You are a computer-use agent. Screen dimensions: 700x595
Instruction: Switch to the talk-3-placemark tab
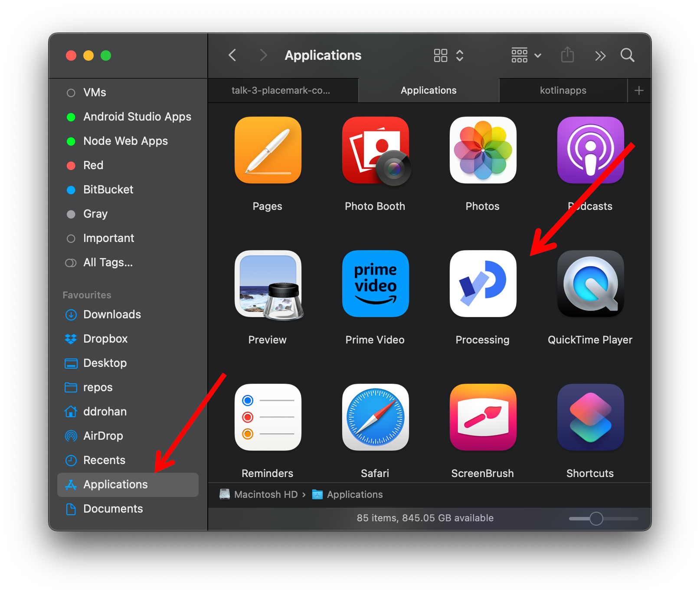(x=281, y=90)
